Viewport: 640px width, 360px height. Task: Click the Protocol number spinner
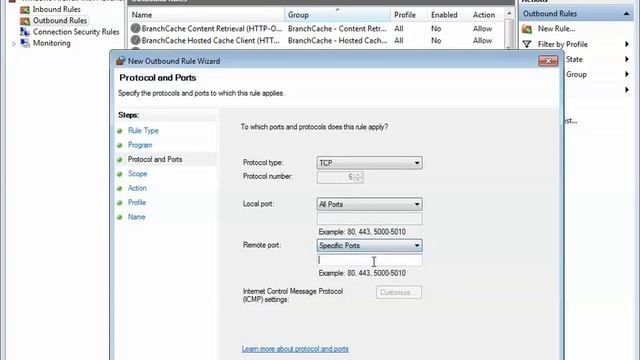click(x=358, y=177)
